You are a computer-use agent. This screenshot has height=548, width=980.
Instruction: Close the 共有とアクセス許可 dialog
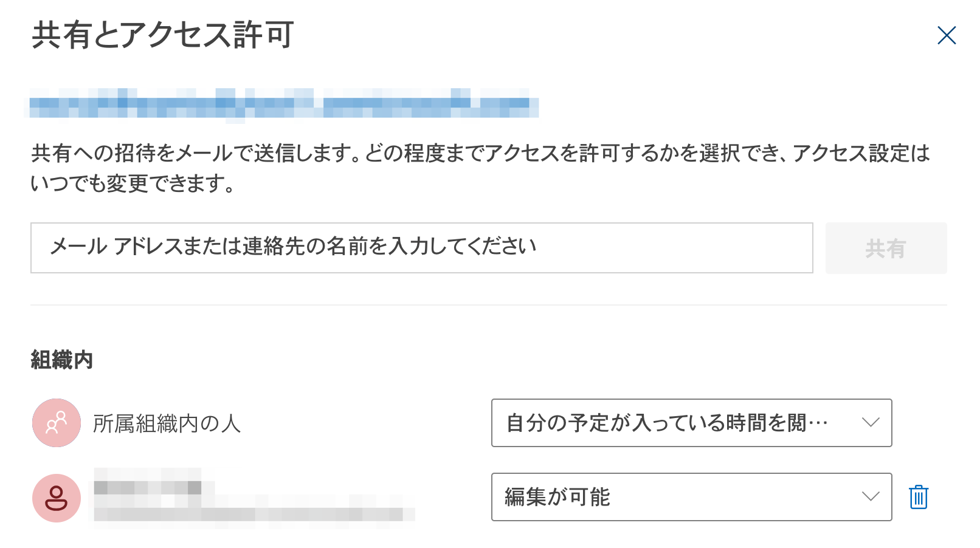tap(947, 36)
